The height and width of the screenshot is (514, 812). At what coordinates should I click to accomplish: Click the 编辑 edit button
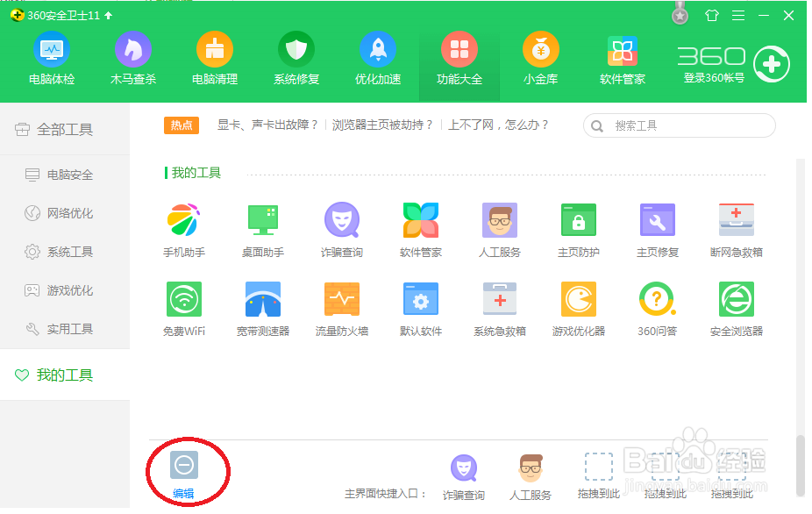[184, 475]
